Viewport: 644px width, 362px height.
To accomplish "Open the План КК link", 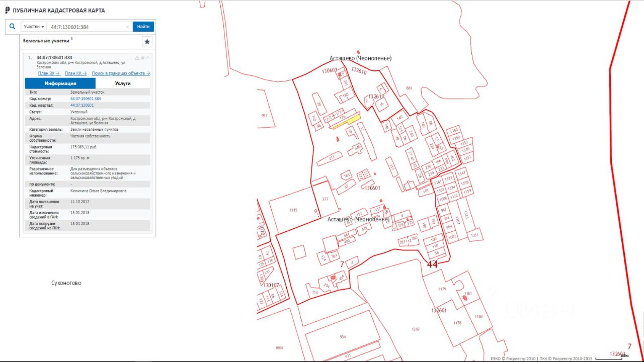I will [x=75, y=73].
